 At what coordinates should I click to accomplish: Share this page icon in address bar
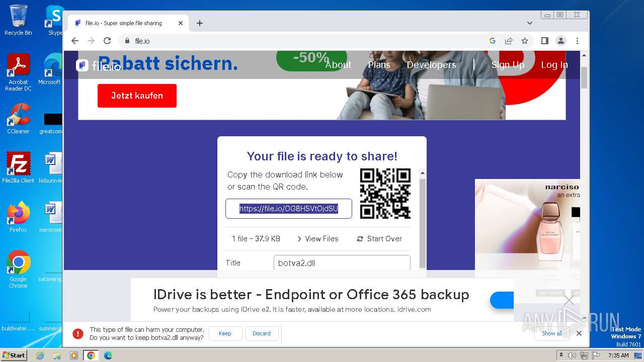coord(509,41)
